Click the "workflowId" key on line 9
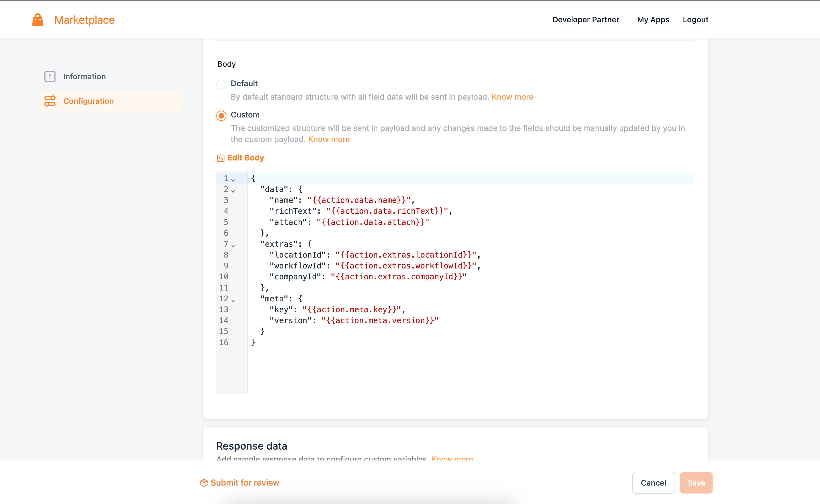This screenshot has height=504, width=820. [x=298, y=266]
